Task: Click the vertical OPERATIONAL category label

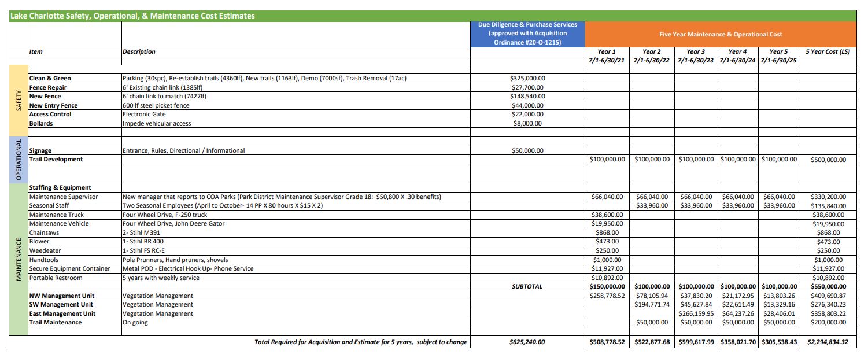Action: click(x=19, y=160)
